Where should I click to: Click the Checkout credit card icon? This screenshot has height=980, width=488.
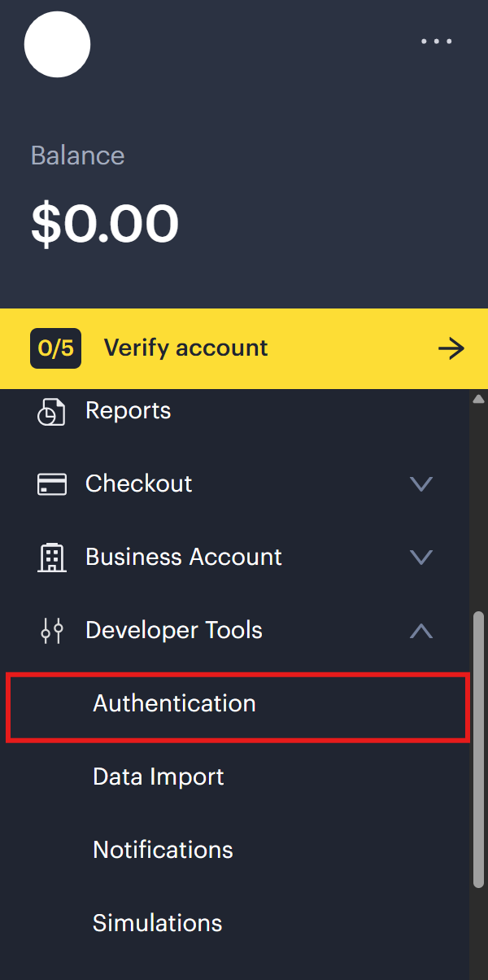[x=52, y=484]
